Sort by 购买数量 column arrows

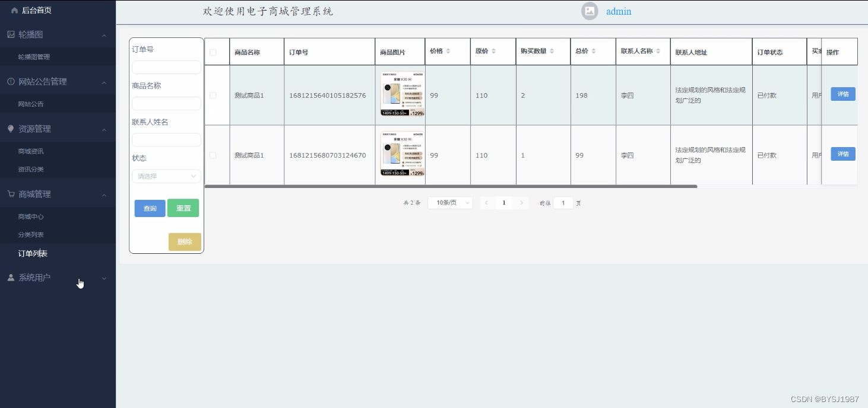click(x=552, y=52)
